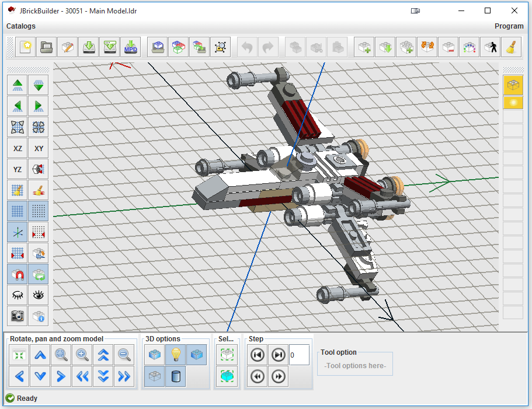The width and height of the screenshot is (532, 409).
Task: Click the Undo arrow in the toolbar
Action: coord(247,47)
